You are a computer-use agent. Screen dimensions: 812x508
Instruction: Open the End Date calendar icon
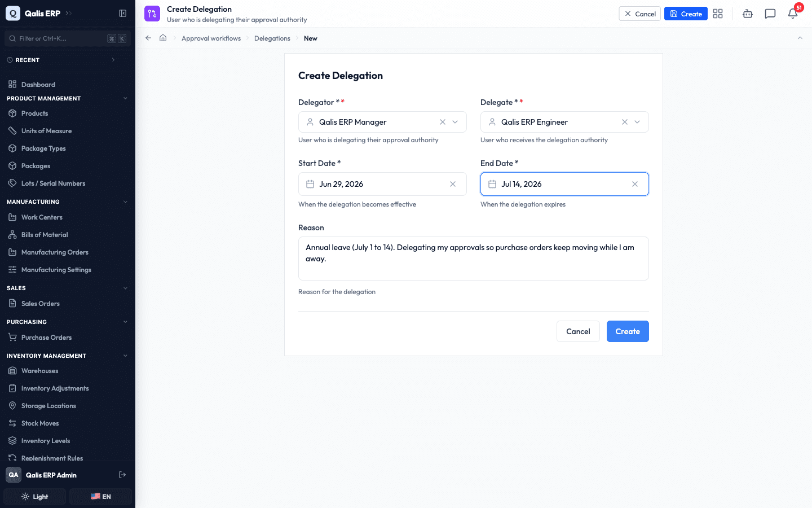pyautogui.click(x=492, y=184)
